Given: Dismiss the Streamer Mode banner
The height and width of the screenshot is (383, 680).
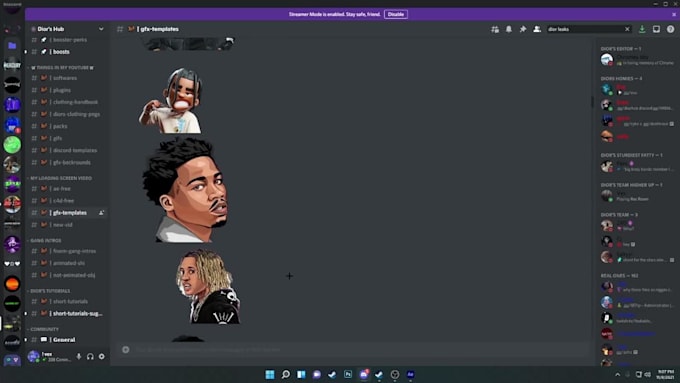Looking at the screenshot, I should tap(674, 14).
